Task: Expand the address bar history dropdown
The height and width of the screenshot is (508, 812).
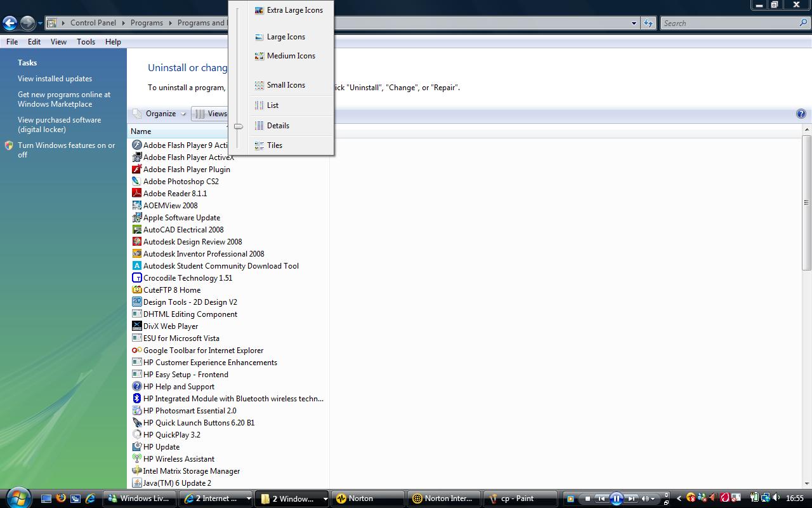Action: [634, 23]
